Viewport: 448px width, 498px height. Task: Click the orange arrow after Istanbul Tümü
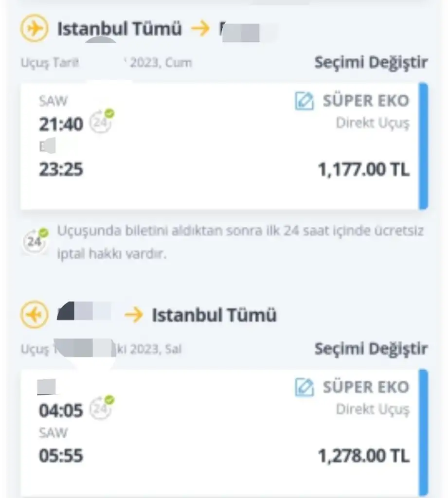point(200,29)
